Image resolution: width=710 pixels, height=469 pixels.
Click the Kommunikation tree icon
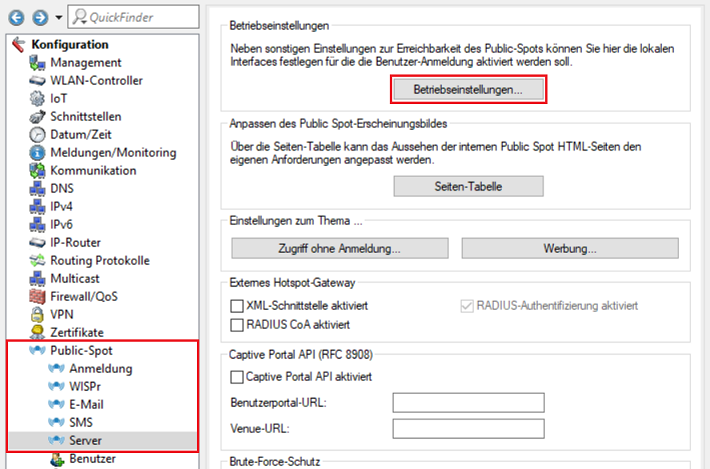37,171
